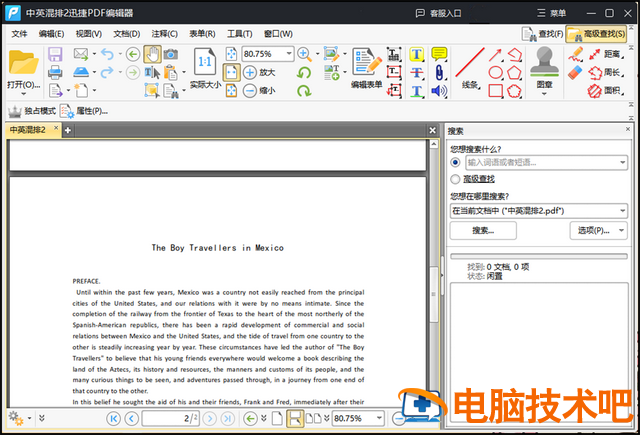Rotate page clockwise with green arrow

(304, 91)
